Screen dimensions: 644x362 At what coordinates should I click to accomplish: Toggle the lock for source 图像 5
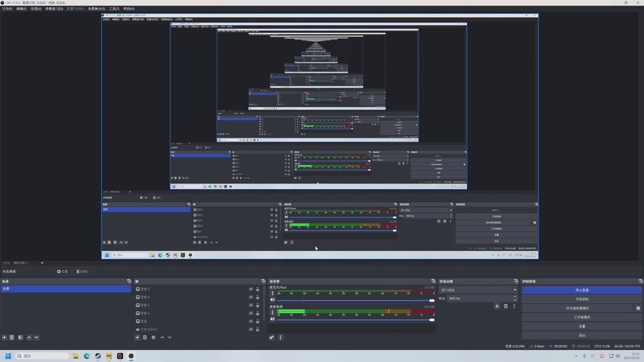click(258, 289)
